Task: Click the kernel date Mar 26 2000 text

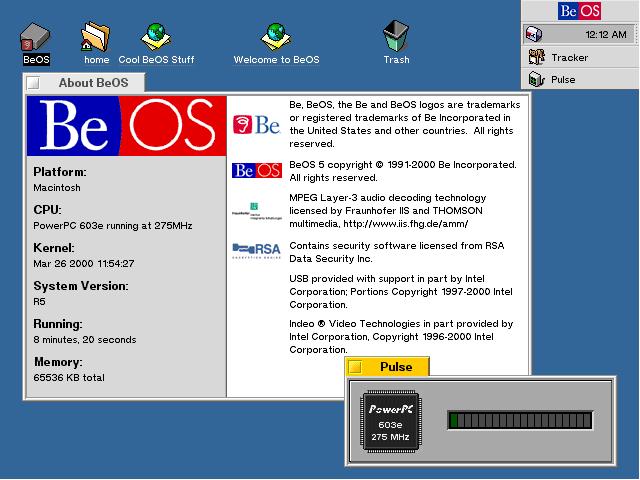Action: tap(84, 264)
